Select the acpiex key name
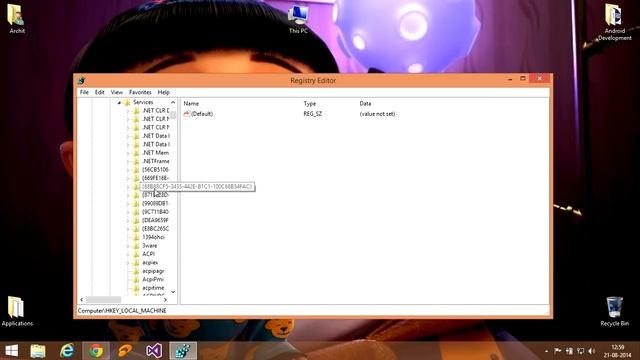Screen dimensions: 640x360 pos(150,262)
